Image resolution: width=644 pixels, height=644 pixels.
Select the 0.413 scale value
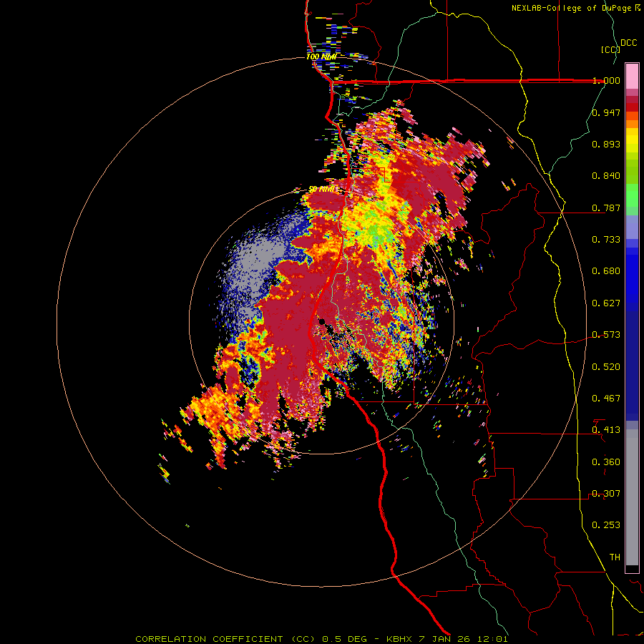pos(606,430)
